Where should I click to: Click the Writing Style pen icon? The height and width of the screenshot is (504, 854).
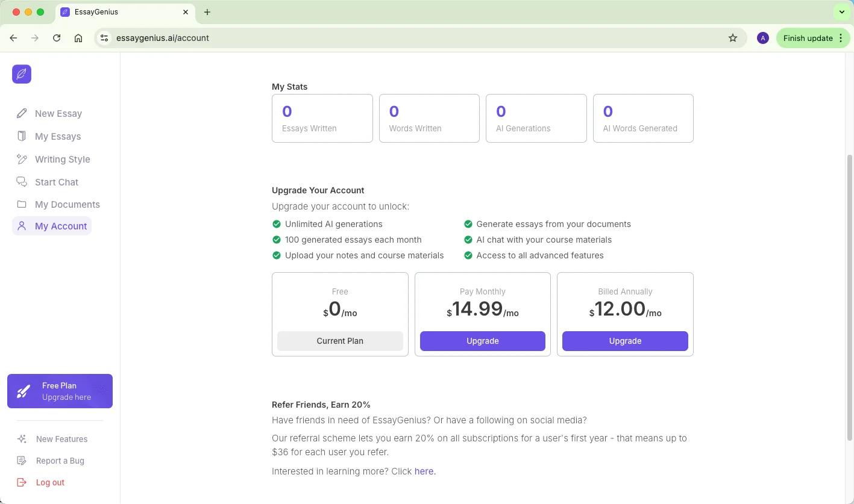tap(22, 159)
